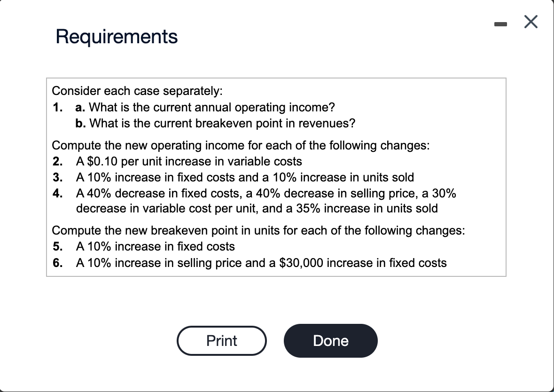554x392 pixels.
Task: Click the X close icon
Action: [x=531, y=22]
